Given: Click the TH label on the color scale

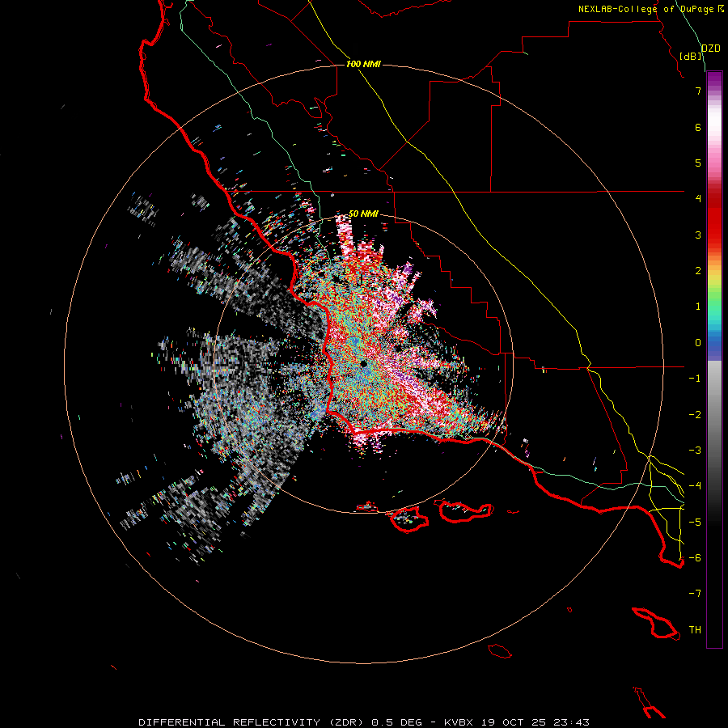Looking at the screenshot, I should pyautogui.click(x=695, y=630).
